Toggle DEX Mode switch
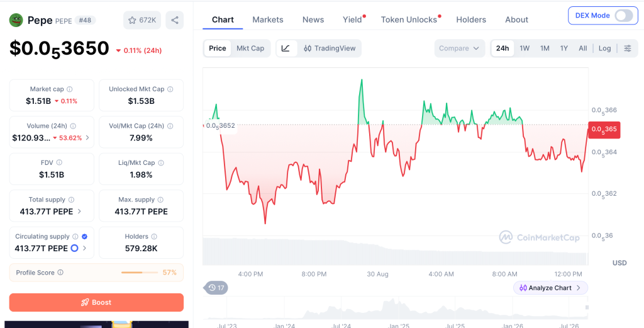Viewport: 644px width, 328px height. [x=624, y=16]
